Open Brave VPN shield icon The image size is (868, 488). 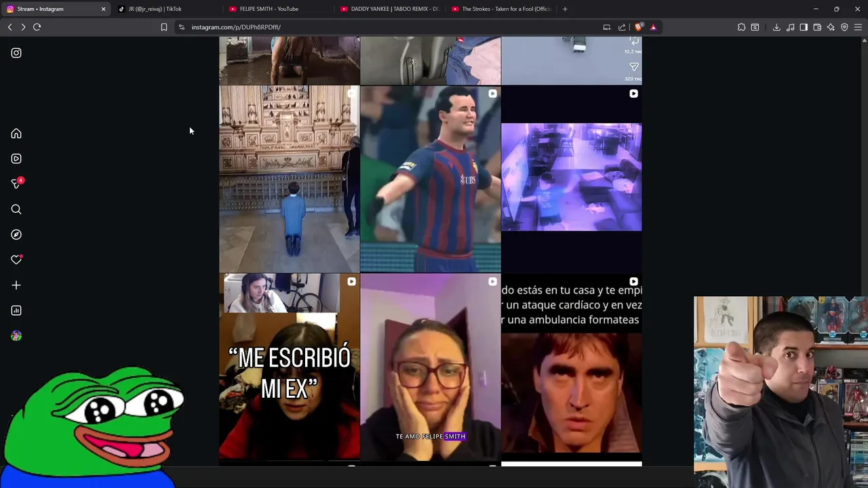pyautogui.click(x=844, y=27)
